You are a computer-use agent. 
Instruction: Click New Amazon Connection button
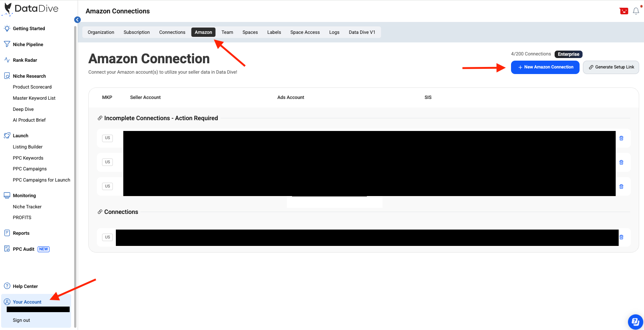point(545,67)
